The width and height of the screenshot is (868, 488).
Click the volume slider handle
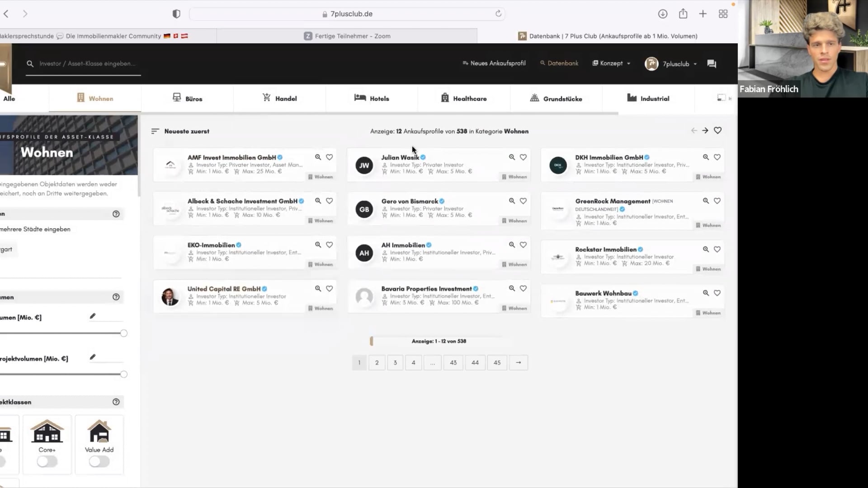123,333
